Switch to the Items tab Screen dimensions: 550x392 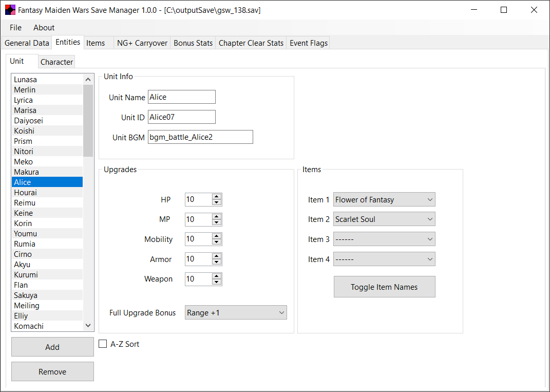click(99, 43)
